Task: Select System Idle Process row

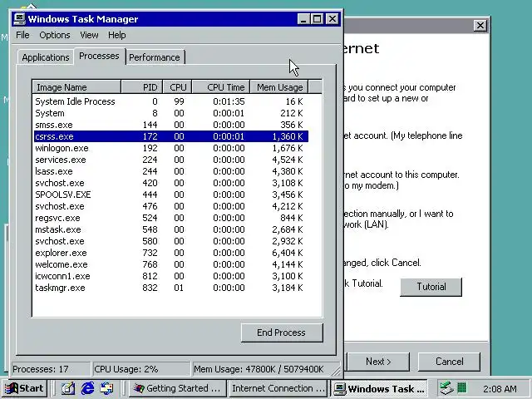Action: click(170, 101)
